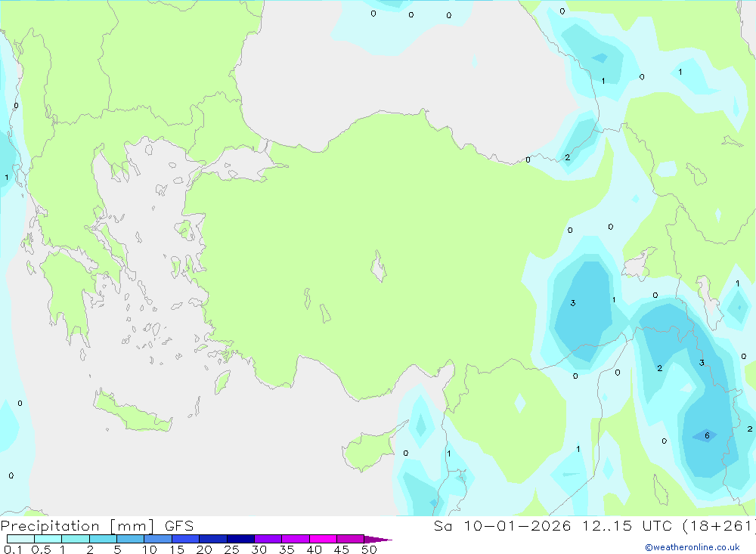The height and width of the screenshot is (554, 756).
Task: Click the 30–35 mm purple legend swatch
Action: [268, 539]
